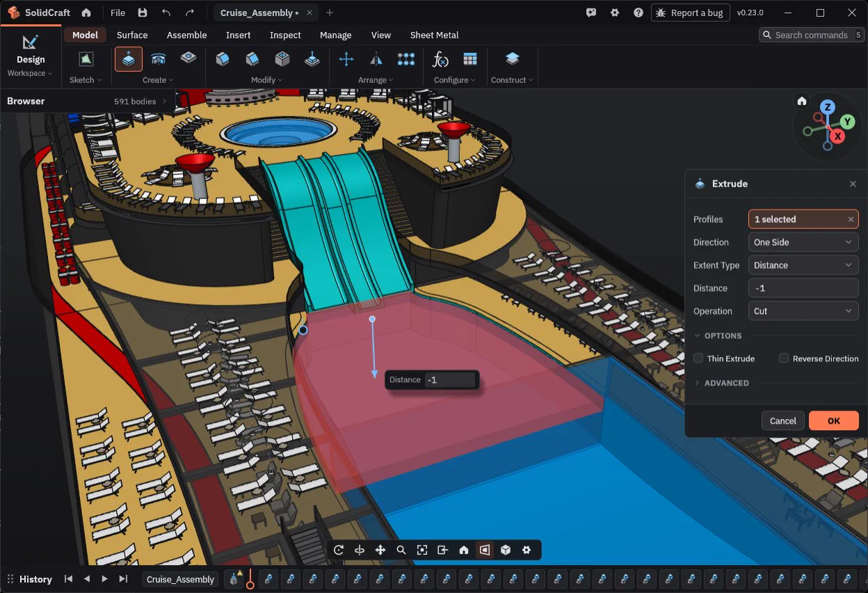
Task: Select the Mirror tool in the Arrange group
Action: click(376, 59)
